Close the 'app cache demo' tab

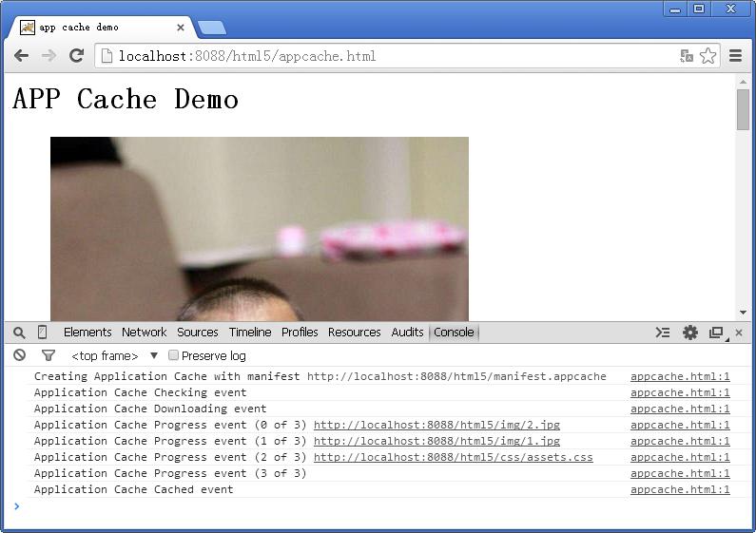tap(181, 28)
